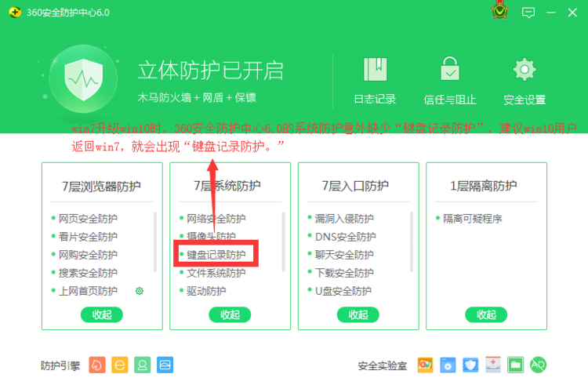
Task: Select 看片安全防护 item
Action: pos(88,236)
